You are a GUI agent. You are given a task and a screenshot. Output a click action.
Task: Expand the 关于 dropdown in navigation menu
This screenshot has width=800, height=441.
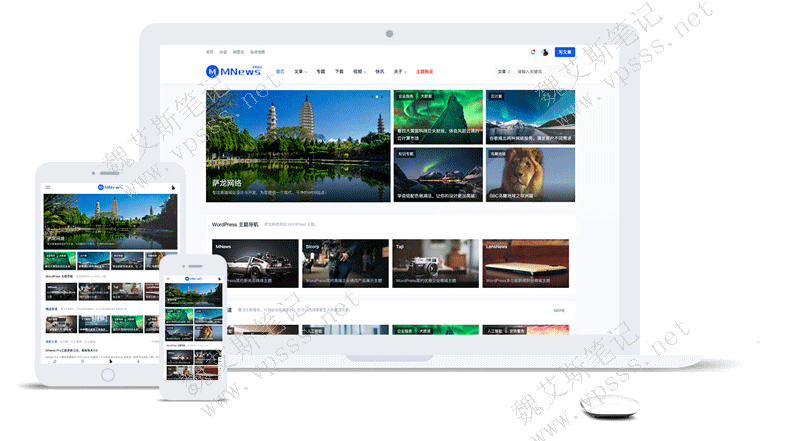tap(399, 72)
